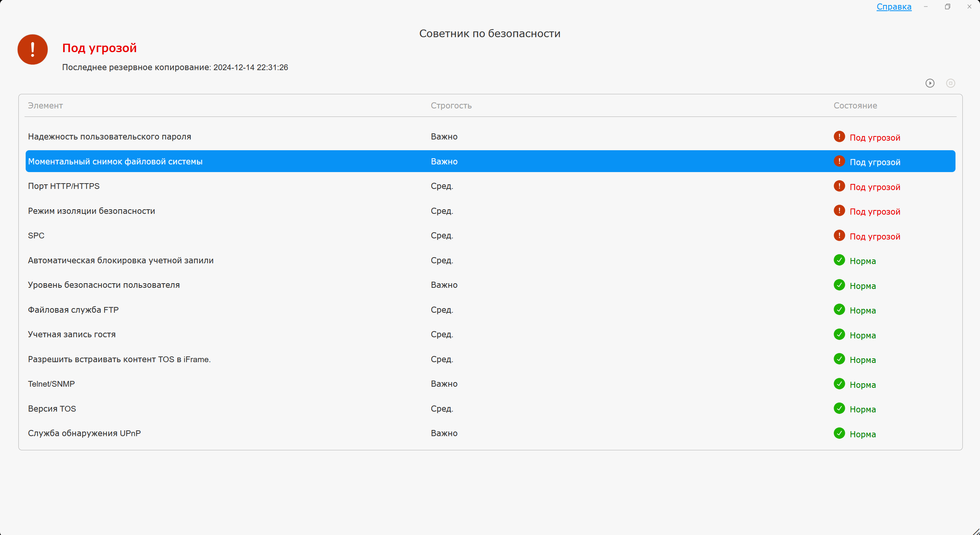Viewport: 980px width, 535px height.
Task: Open the Справка help link
Action: tap(894, 7)
